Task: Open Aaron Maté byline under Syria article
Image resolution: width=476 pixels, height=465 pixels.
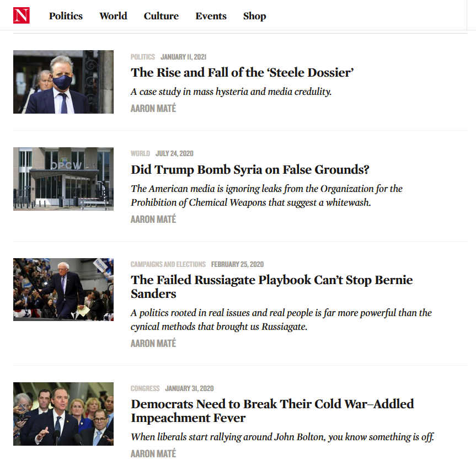Action: [153, 219]
